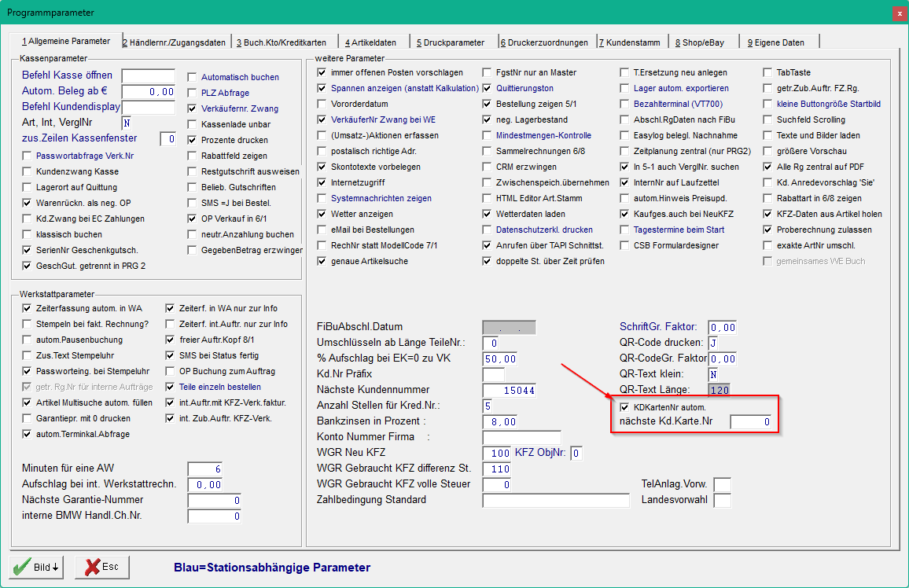Toggle the TabTaste checkbox
The image size is (909, 588).
pyautogui.click(x=767, y=72)
